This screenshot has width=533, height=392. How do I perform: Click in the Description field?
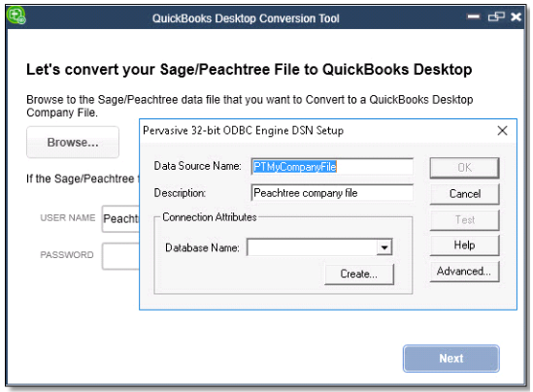[x=332, y=193]
